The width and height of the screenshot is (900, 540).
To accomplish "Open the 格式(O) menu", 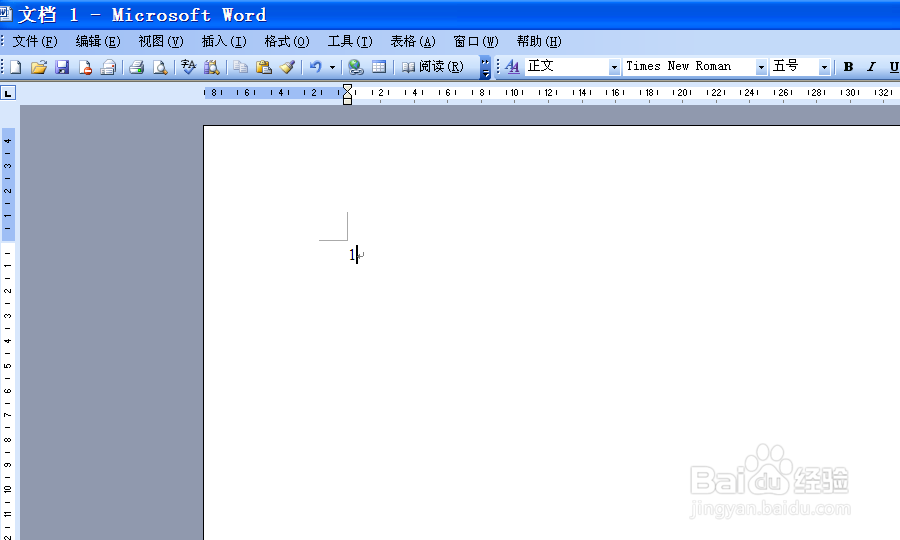I will tap(287, 41).
